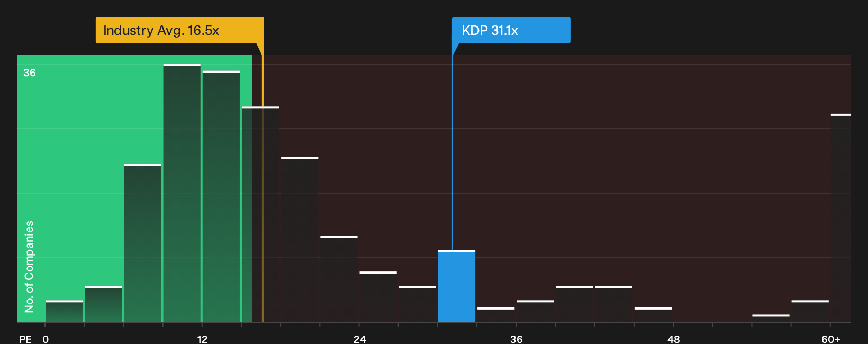The image size is (868, 344).
Task: Click the x-axis value '0'
Action: click(46, 339)
